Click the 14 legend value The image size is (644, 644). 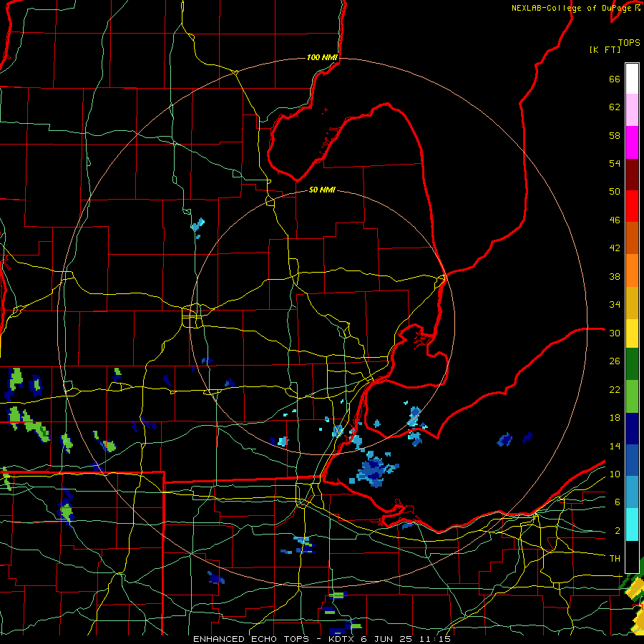click(615, 446)
